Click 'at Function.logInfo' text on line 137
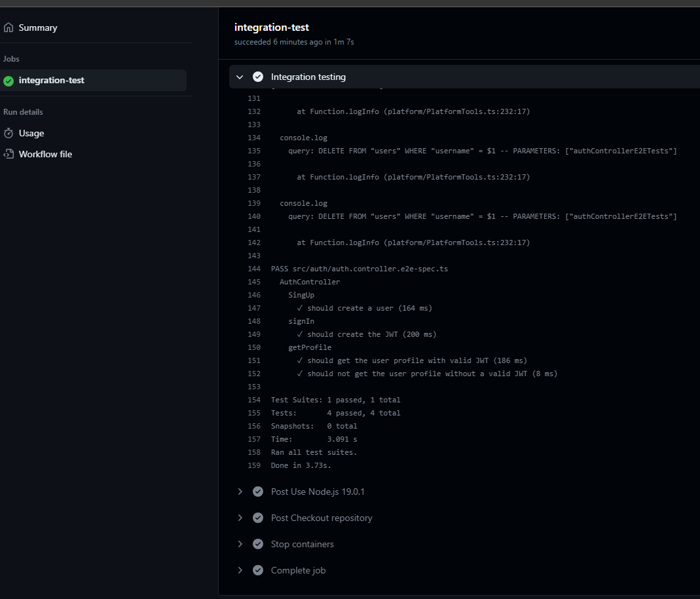The image size is (700, 599). pos(413,178)
